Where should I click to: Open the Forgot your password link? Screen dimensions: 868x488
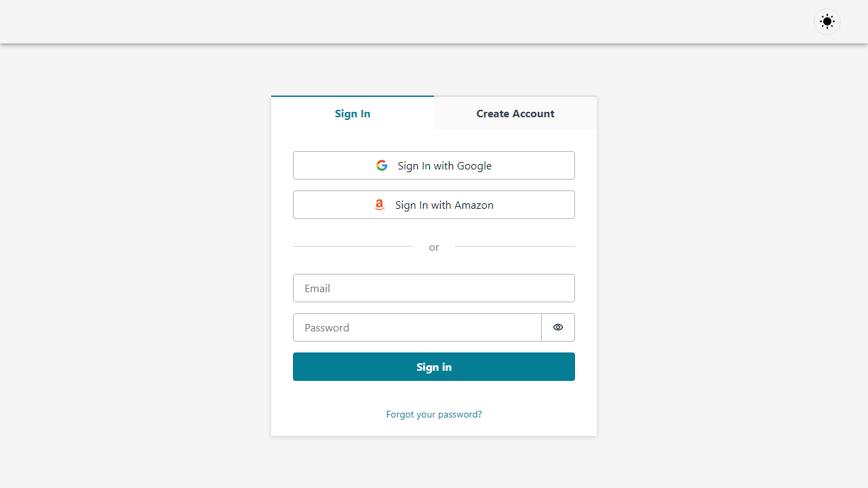coord(434,414)
